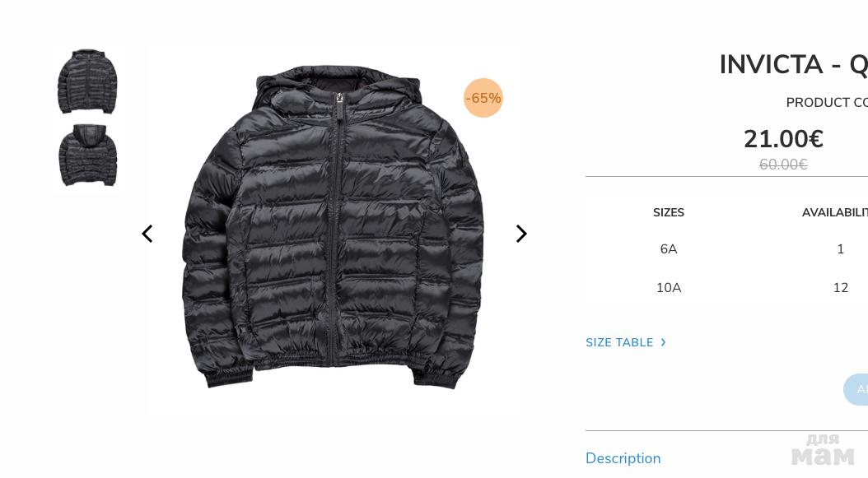Image resolution: width=868 pixels, height=478 pixels.
Task: Click the main black jacket product image
Action: pyautogui.click(x=332, y=227)
